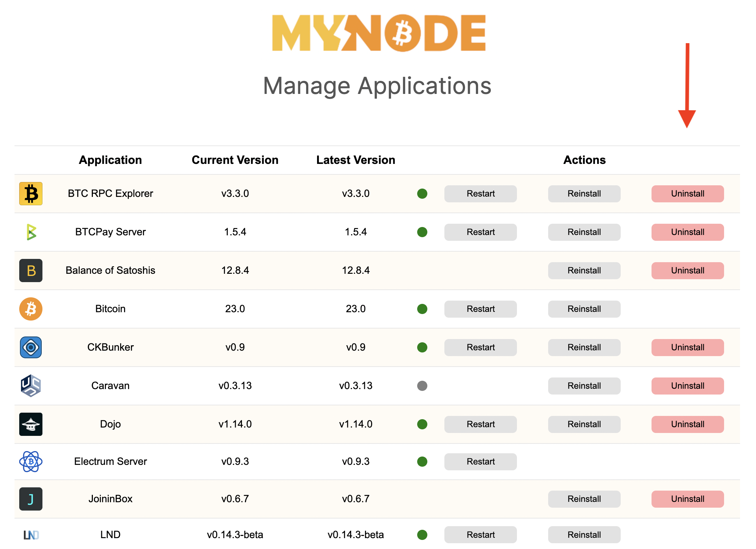The height and width of the screenshot is (549, 756).
Task: Click the LND app icon
Action: [31, 535]
